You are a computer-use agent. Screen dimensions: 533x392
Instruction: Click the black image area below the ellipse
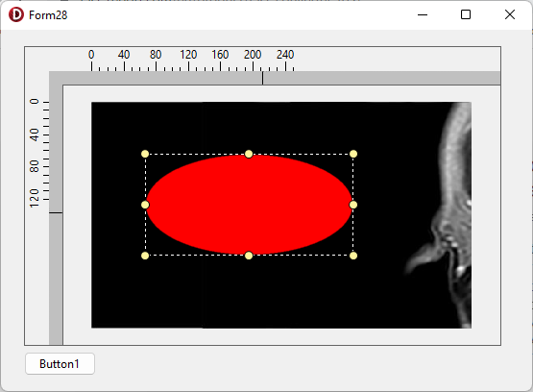(x=249, y=291)
